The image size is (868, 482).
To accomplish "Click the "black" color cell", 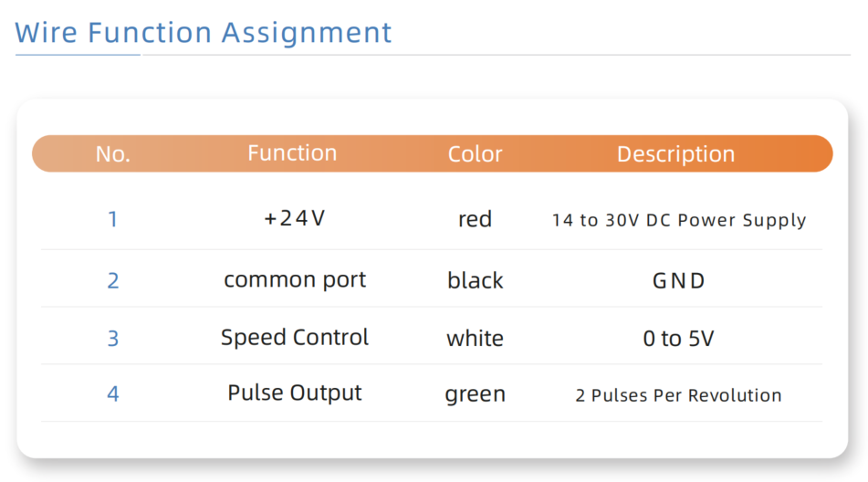I will coord(475,280).
